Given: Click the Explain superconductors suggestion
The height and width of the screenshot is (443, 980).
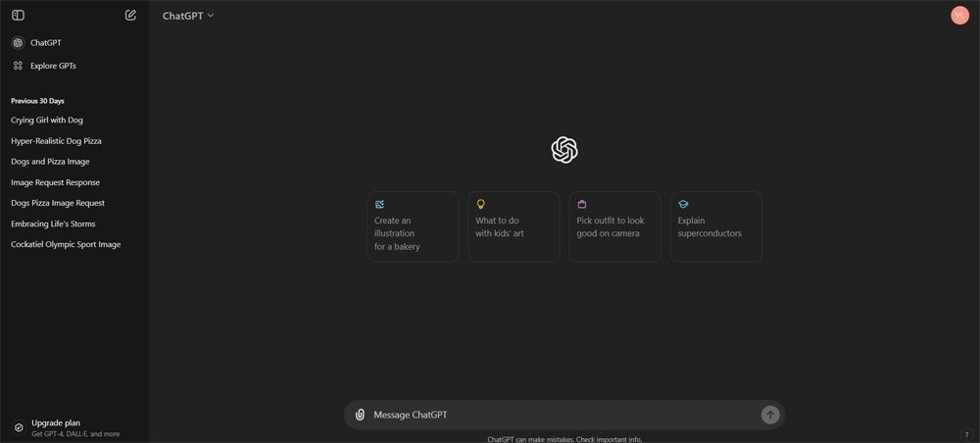Looking at the screenshot, I should pos(715,226).
